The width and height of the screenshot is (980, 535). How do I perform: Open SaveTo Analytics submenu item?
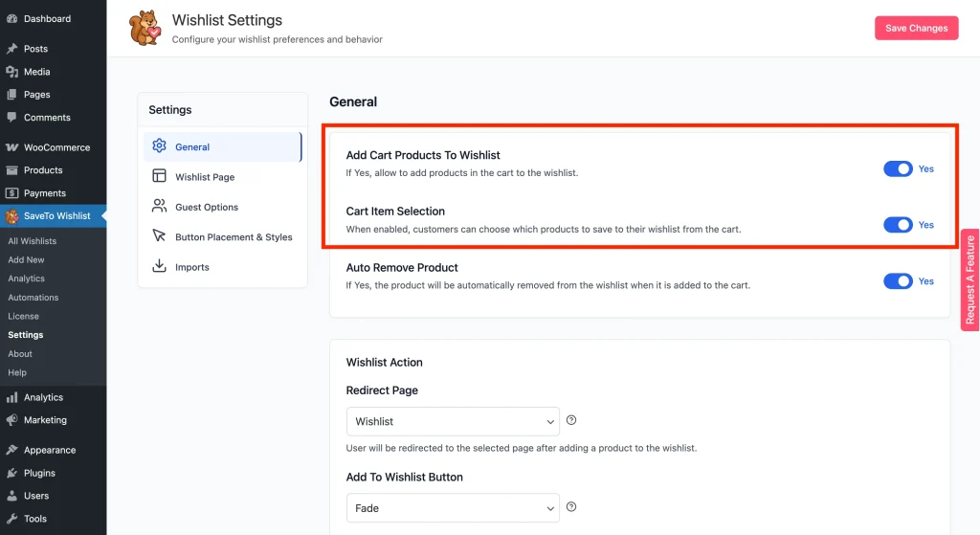pyautogui.click(x=26, y=279)
